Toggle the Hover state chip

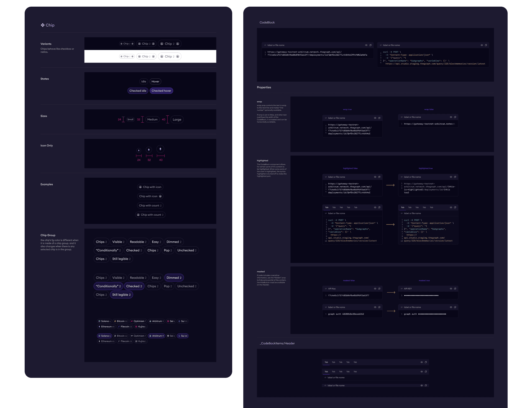(155, 81)
